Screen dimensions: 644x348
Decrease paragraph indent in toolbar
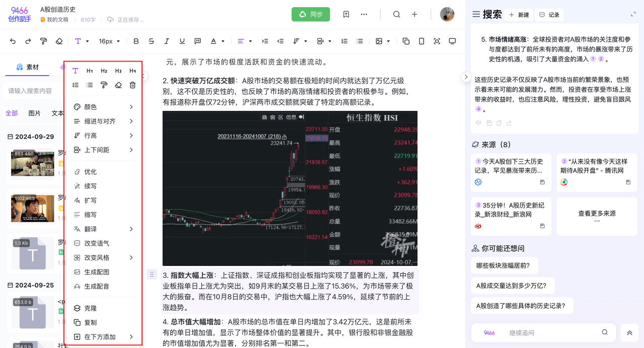pos(280,41)
